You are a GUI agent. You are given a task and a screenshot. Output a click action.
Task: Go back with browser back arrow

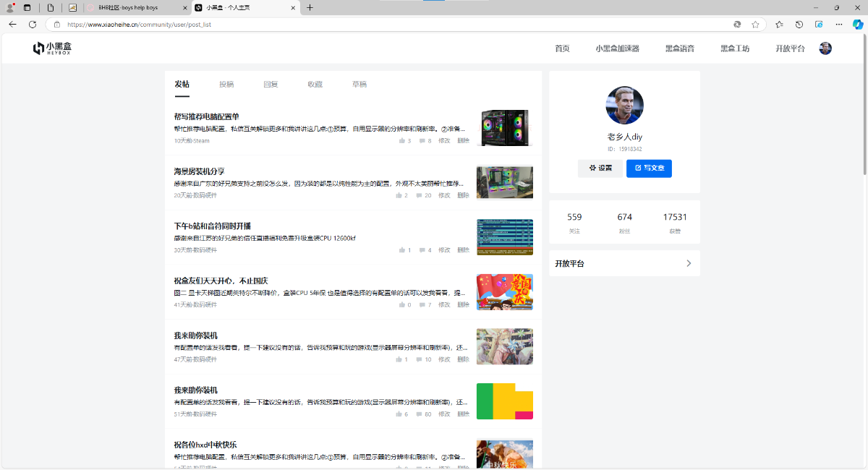tap(12, 24)
